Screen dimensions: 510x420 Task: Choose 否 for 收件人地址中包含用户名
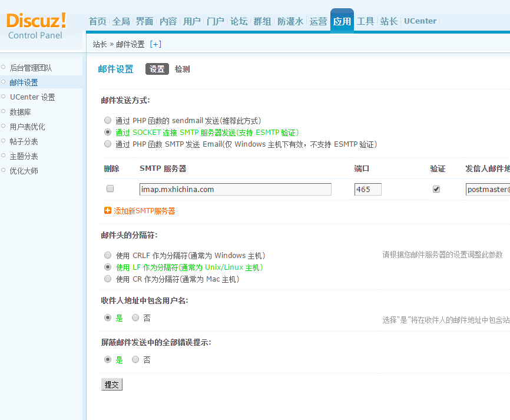point(135,318)
